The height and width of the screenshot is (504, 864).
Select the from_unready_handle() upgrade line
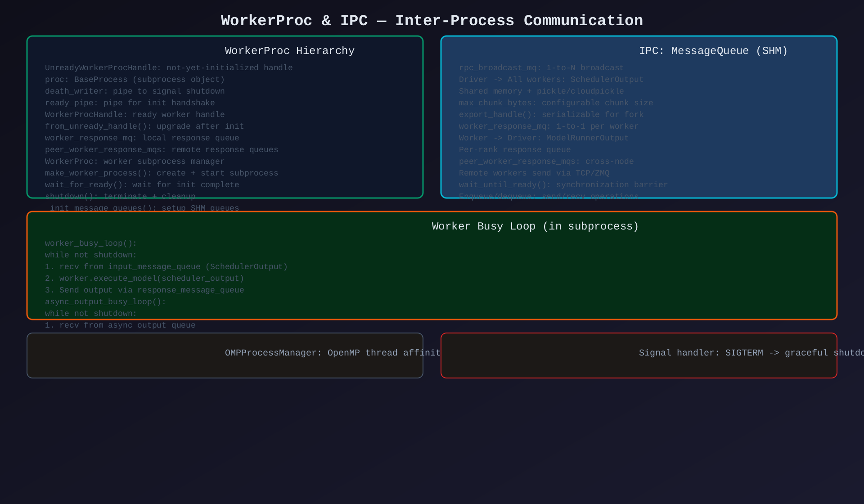pos(144,126)
